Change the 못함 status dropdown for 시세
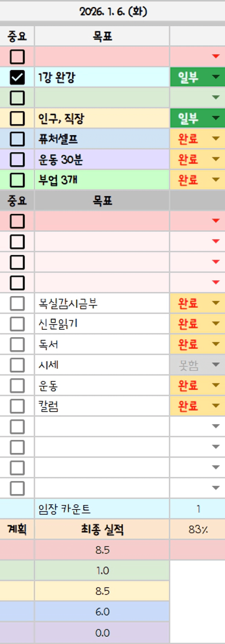Screen dimensions: 225x644 click(216, 365)
